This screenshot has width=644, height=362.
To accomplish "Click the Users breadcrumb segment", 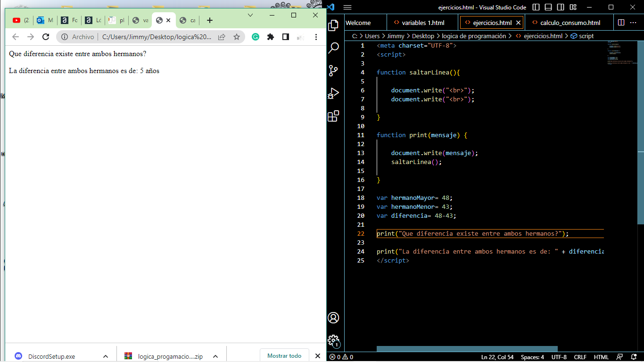I will pyautogui.click(x=372, y=36).
